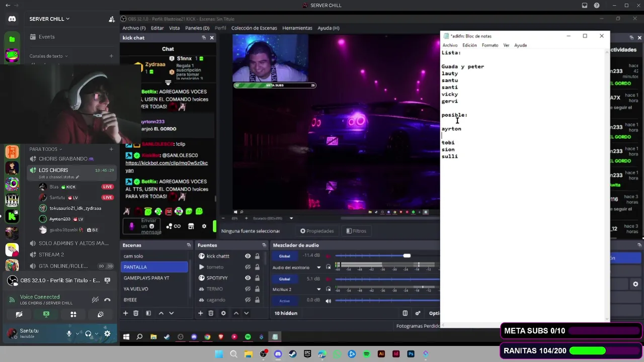
Task: Open Discord headphone output options chevron
Action: point(97,333)
